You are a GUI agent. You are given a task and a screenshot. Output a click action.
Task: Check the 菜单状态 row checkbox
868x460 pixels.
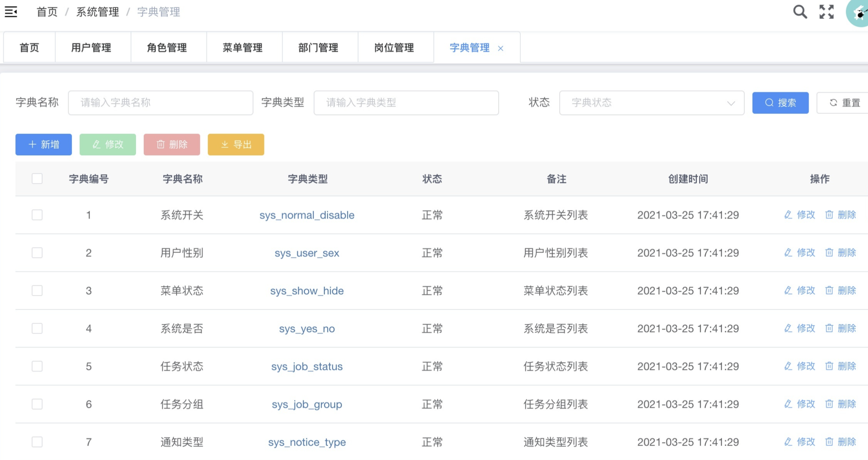click(37, 290)
